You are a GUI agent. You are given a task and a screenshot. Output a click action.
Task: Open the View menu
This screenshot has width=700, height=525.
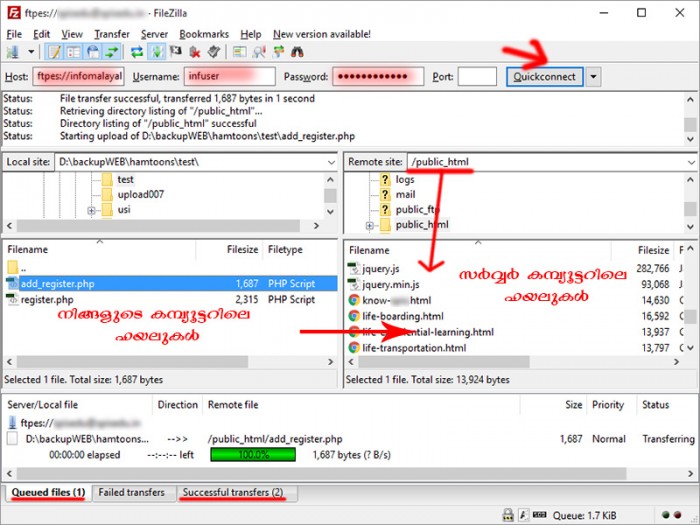71,34
